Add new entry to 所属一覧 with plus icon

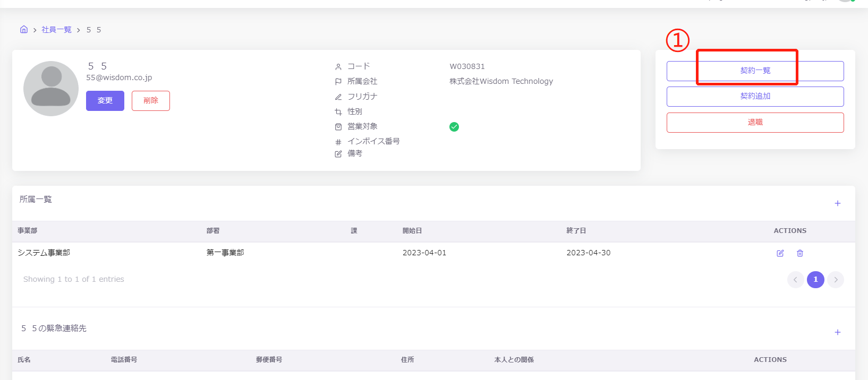coord(837,203)
